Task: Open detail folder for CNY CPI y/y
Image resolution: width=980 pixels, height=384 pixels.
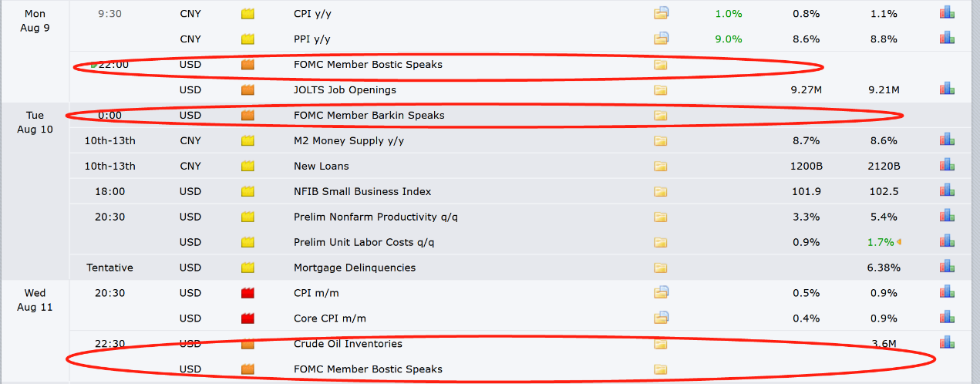Action: pyautogui.click(x=661, y=13)
